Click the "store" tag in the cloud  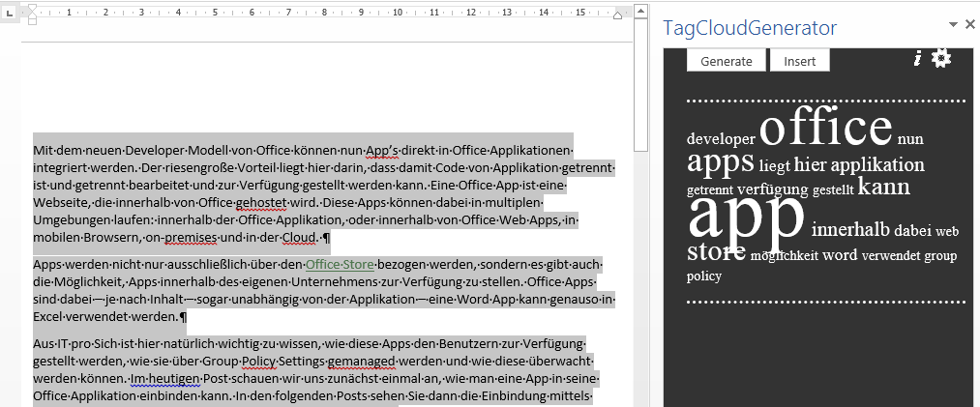716,253
